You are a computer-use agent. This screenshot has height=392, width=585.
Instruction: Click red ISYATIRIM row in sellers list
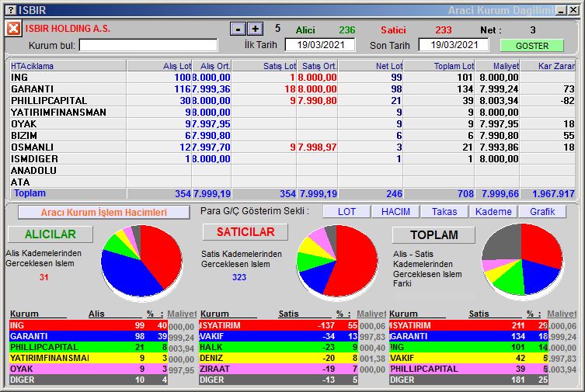coord(279,325)
